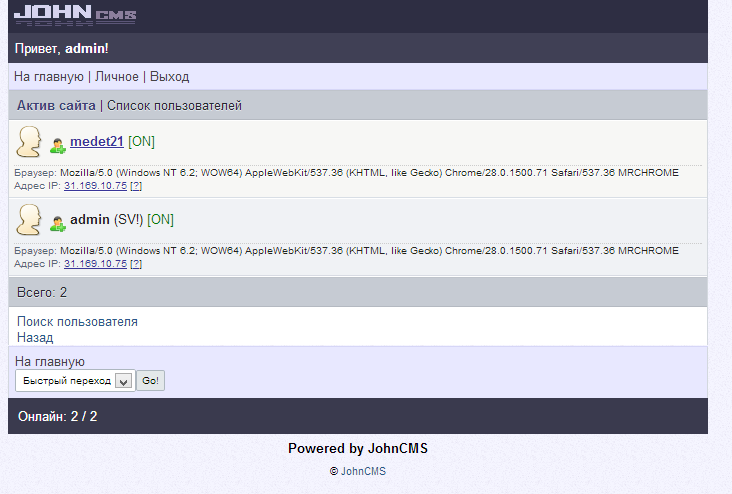
Task: Switch to Список пользователей tab
Action: pos(175,106)
